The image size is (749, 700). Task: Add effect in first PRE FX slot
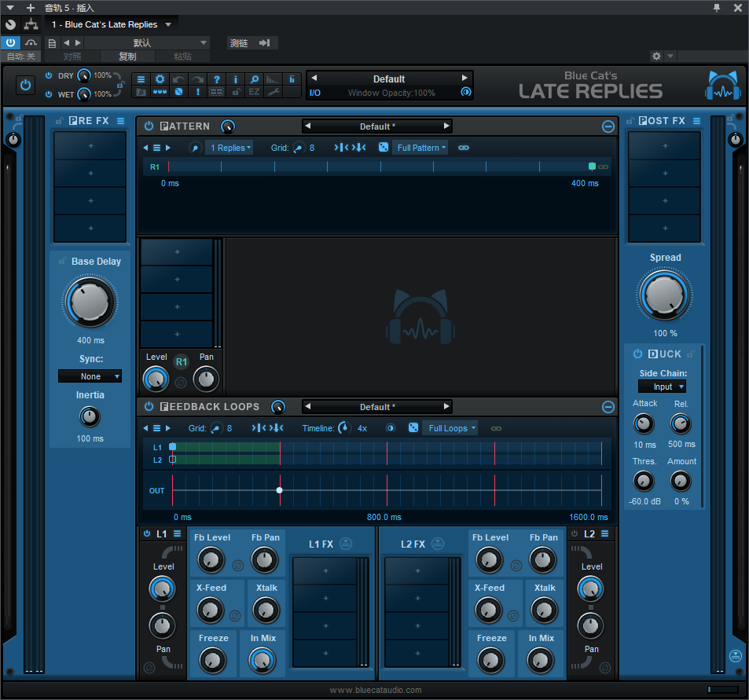point(90,145)
